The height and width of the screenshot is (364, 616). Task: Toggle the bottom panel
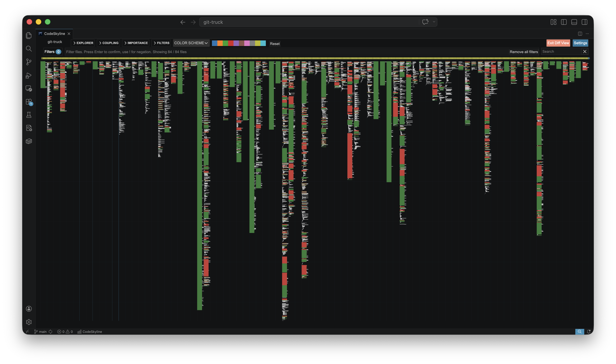coord(574,22)
